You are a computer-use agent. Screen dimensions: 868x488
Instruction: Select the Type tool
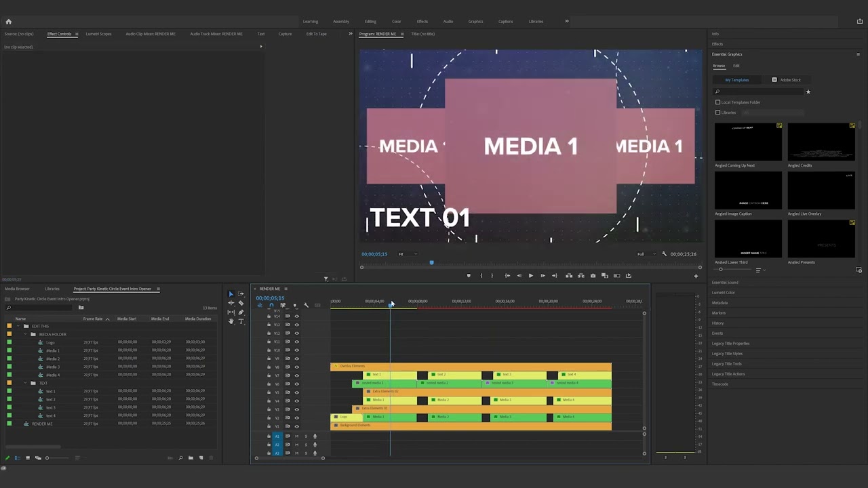tap(241, 321)
